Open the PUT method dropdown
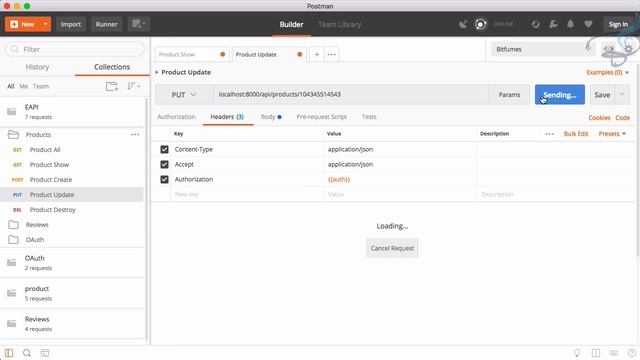 tap(184, 95)
